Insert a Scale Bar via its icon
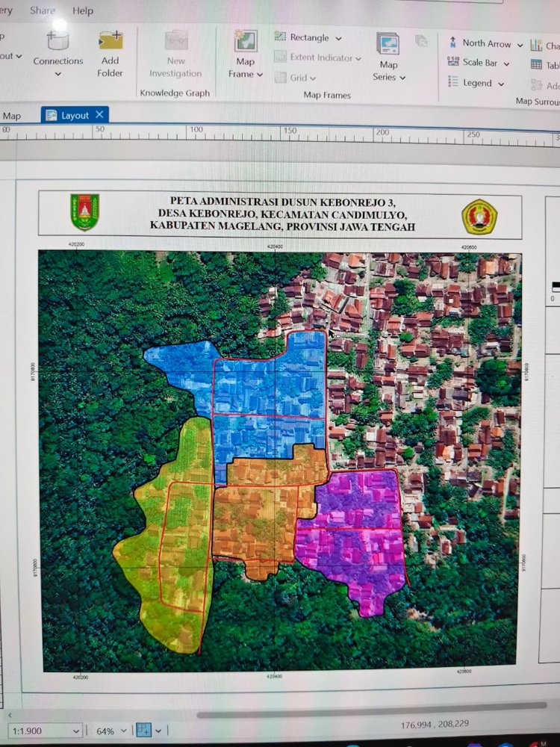Viewport: 560px width, 747px height. pos(453,61)
